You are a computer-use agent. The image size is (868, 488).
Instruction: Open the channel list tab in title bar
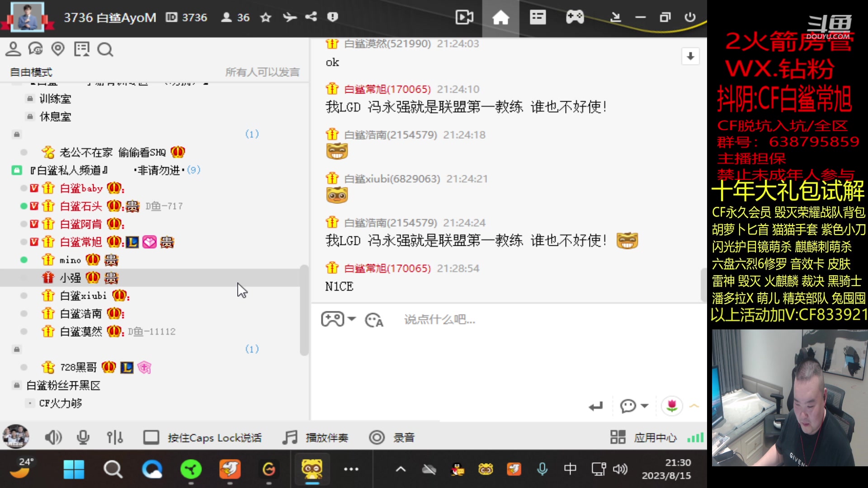point(538,17)
